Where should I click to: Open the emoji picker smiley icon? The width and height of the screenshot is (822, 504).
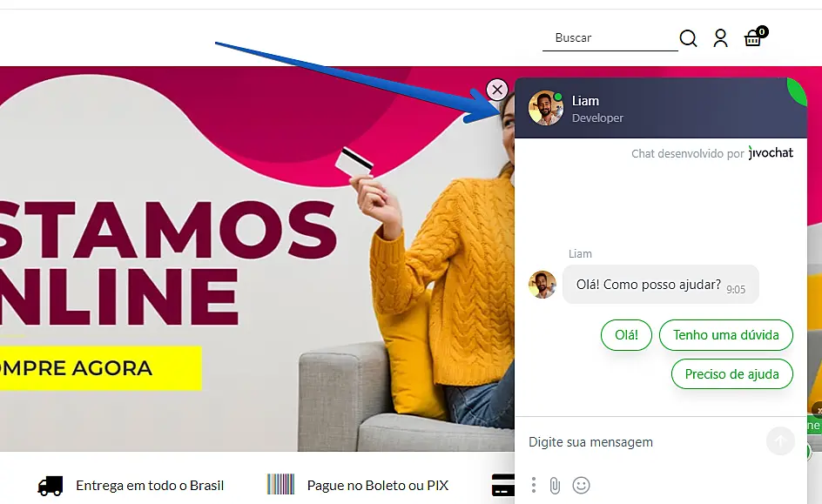click(x=581, y=485)
